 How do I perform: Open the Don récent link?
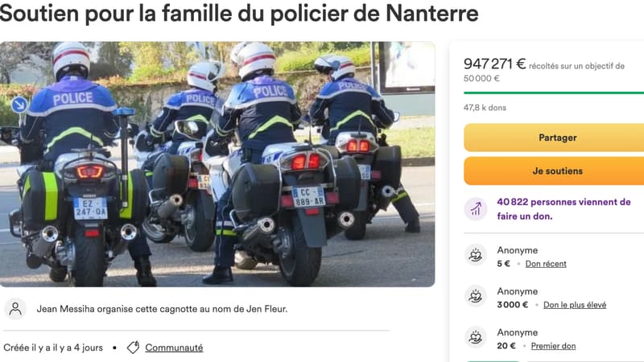point(546,264)
